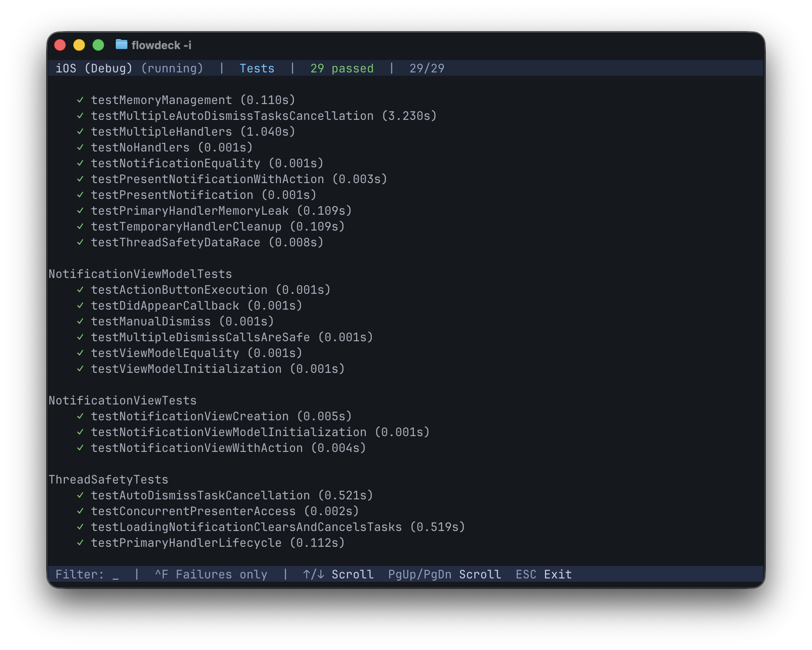Select the NotificationViewModelTests group header
Image resolution: width=812 pixels, height=650 pixels.
[x=140, y=274]
